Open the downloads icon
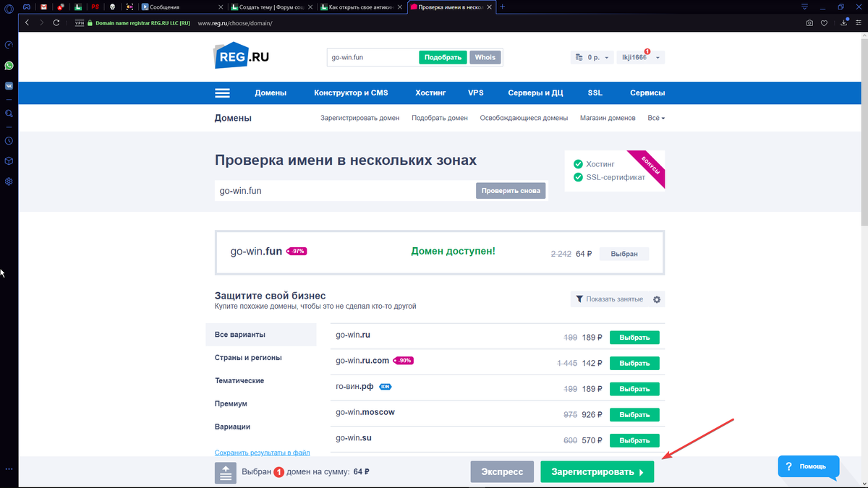 pos(844,22)
